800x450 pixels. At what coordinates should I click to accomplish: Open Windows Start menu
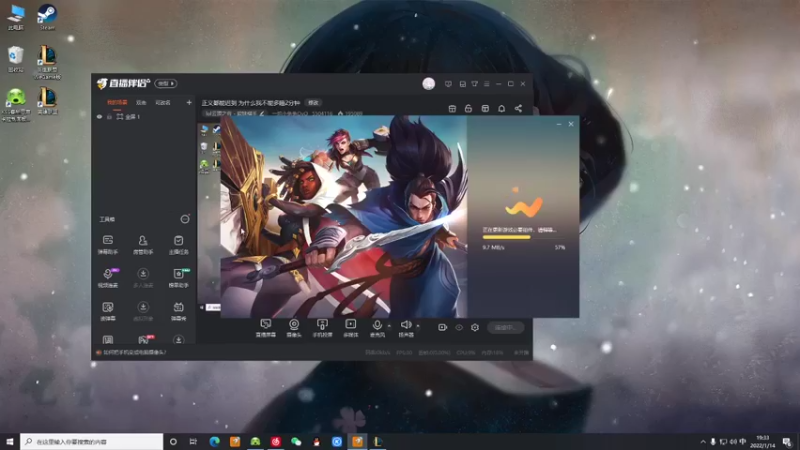click(10, 441)
